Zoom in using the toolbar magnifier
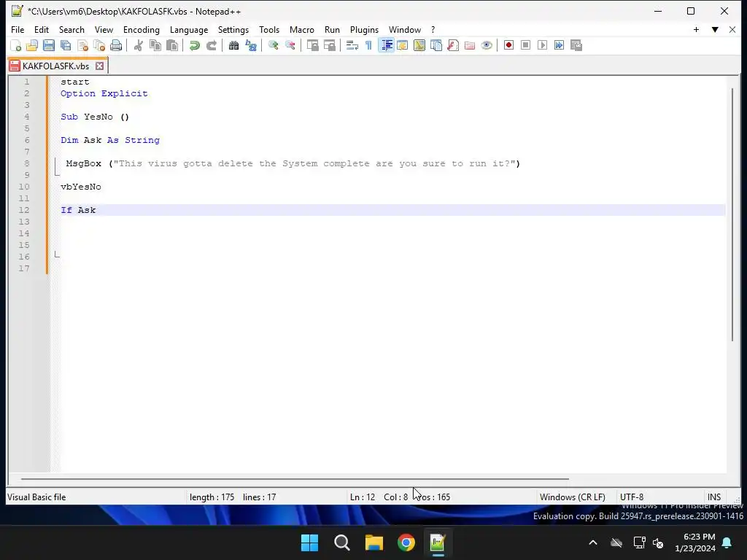The height and width of the screenshot is (560, 747). tap(273, 45)
